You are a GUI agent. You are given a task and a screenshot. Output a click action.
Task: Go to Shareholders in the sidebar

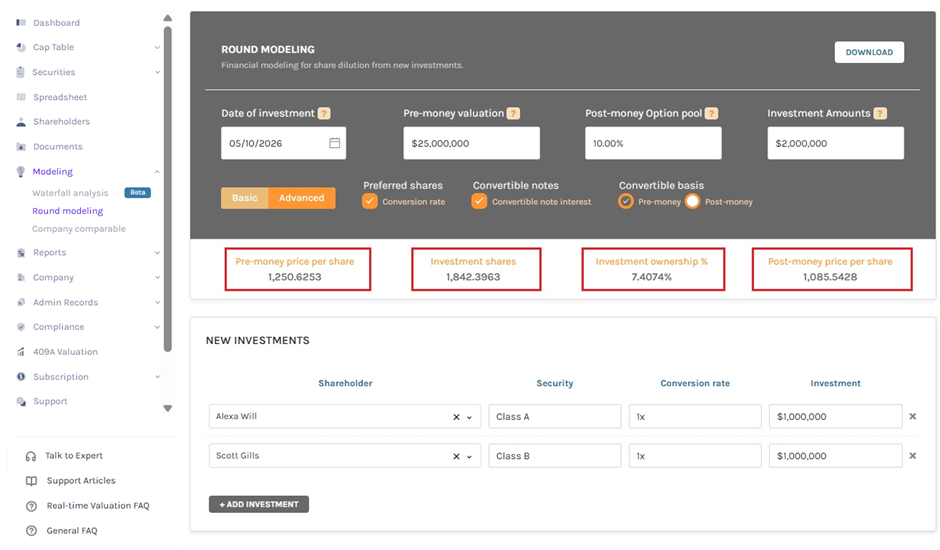tap(61, 122)
